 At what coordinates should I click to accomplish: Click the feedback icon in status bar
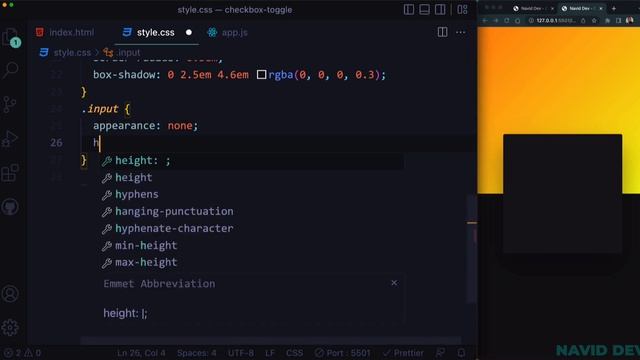(x=440, y=353)
